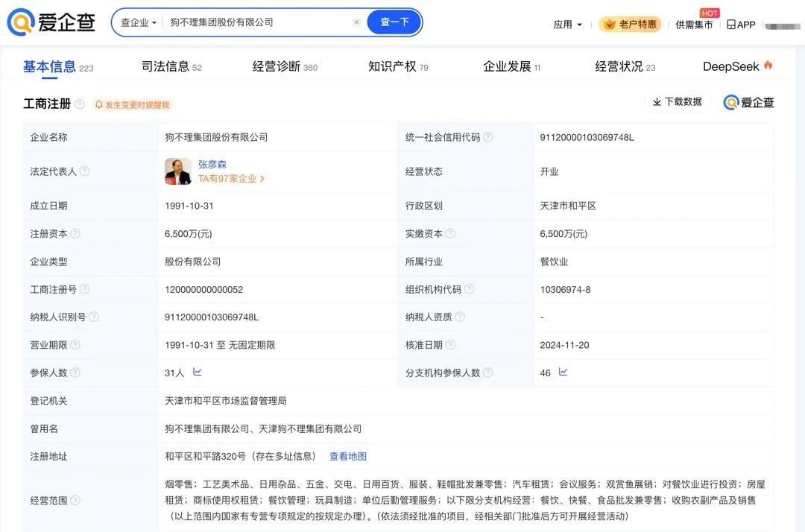Select the 开业 business status value
Viewport: 805px width, 532px height.
point(549,171)
